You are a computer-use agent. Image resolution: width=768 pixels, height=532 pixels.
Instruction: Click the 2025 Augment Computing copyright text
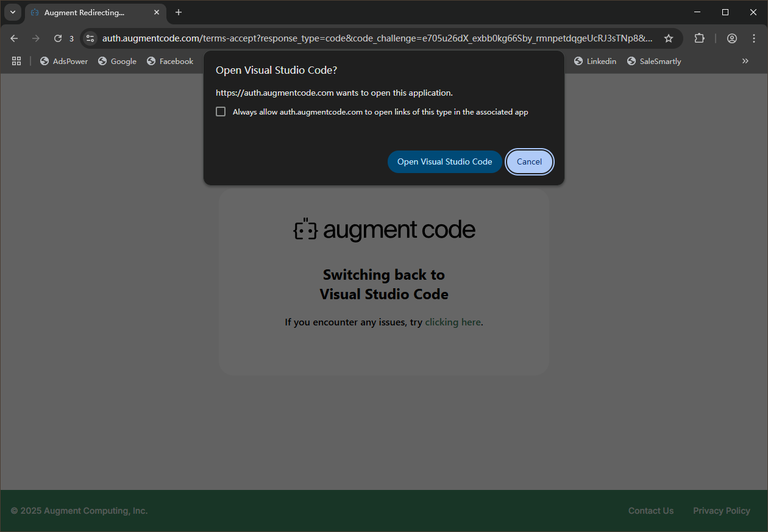coord(79,511)
